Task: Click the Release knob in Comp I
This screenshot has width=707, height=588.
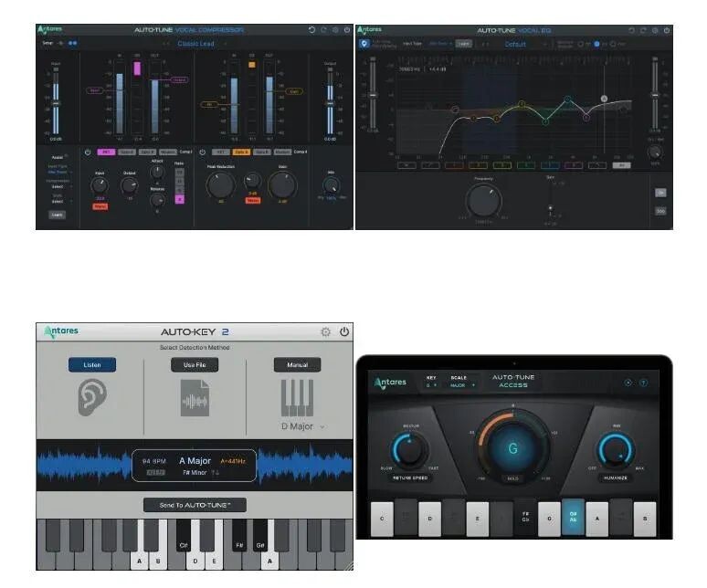Action: pyautogui.click(x=157, y=200)
